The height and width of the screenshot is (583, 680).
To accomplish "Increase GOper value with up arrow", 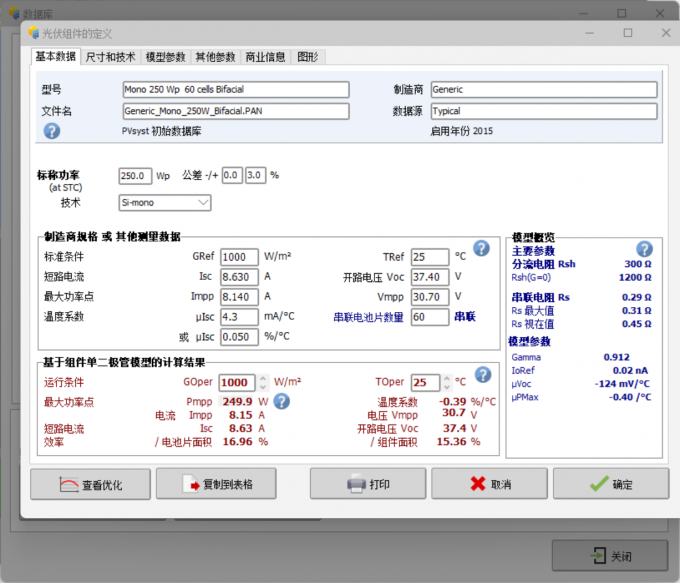I will pos(263,378).
